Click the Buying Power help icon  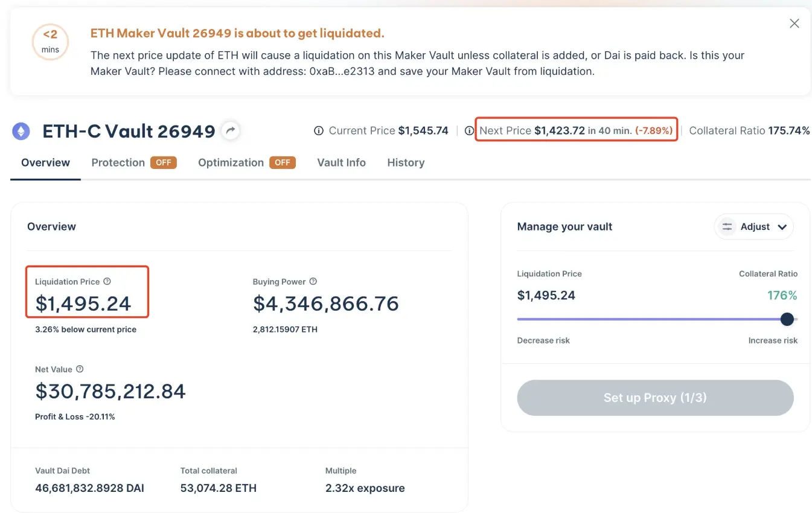[313, 281]
